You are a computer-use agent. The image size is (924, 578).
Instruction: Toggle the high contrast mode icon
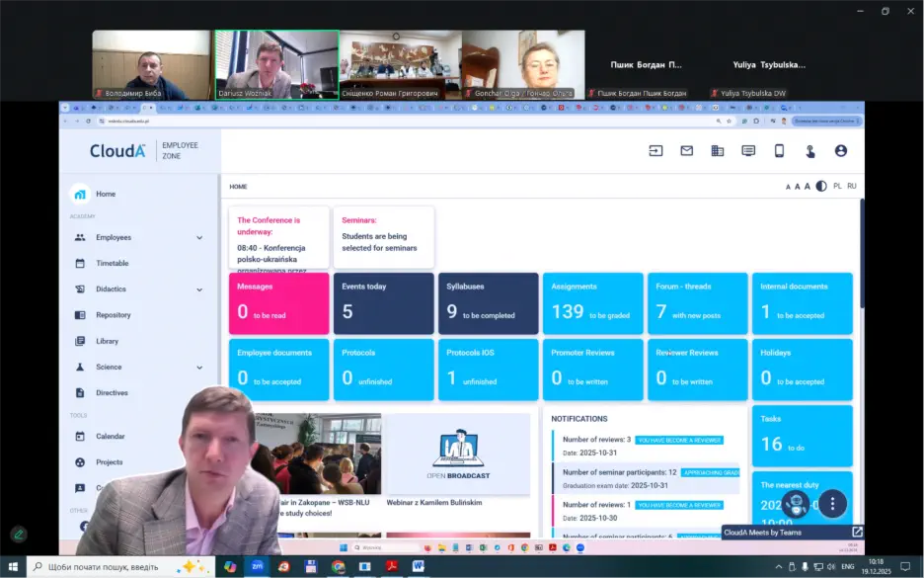[820, 186]
